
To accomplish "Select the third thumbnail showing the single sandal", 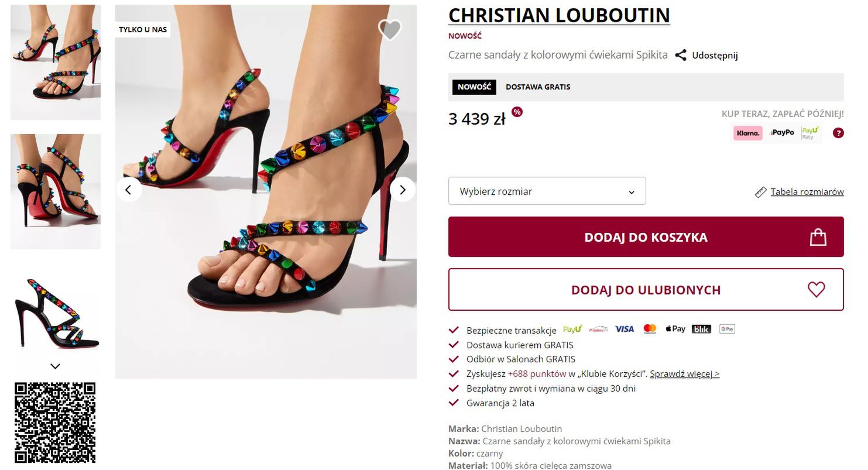I will coord(56,313).
